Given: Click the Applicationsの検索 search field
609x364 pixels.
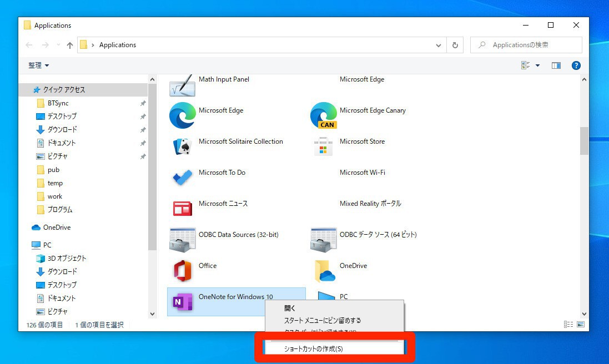Looking at the screenshot, I should click(x=526, y=45).
